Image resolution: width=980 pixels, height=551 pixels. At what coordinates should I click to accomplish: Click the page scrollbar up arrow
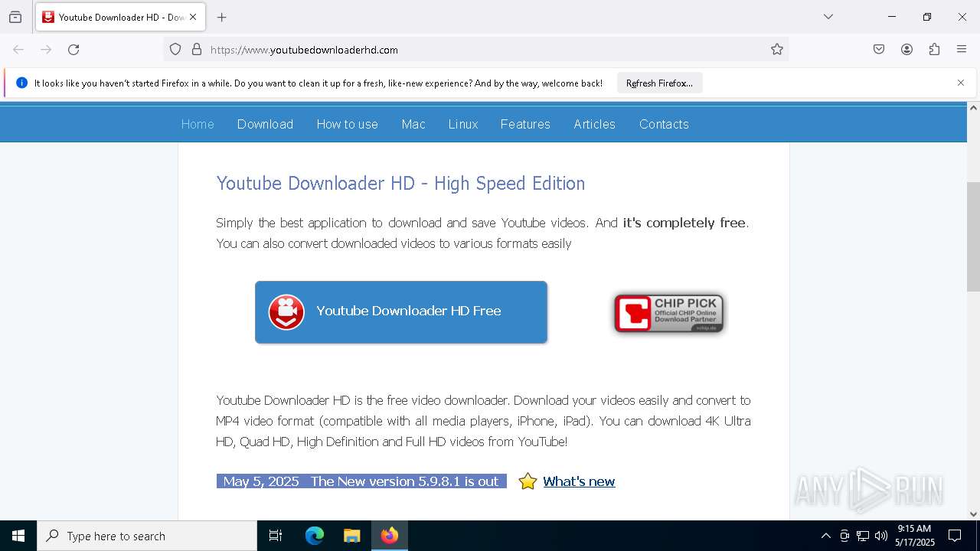[973, 108]
